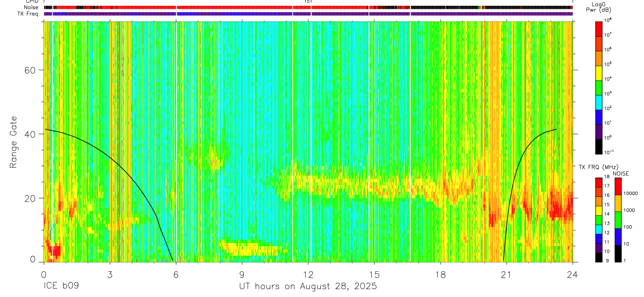The image size is (644, 297).
Task: Pick the black segment of Lag0 Pwr colorbar
Action: point(598,146)
